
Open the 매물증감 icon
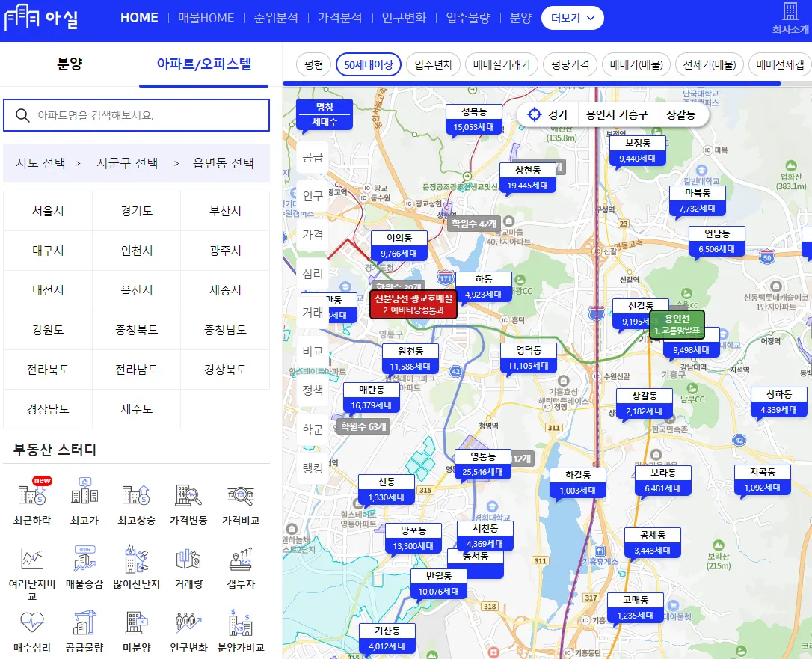pos(84,559)
